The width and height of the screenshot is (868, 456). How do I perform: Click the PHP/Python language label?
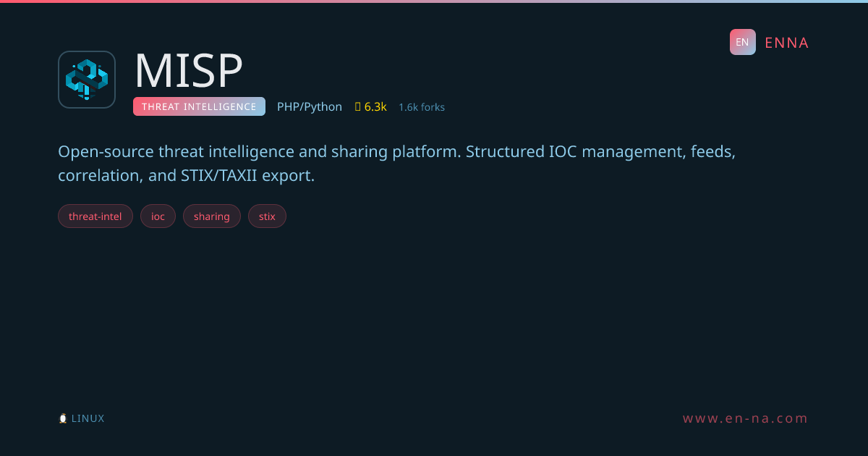310,107
